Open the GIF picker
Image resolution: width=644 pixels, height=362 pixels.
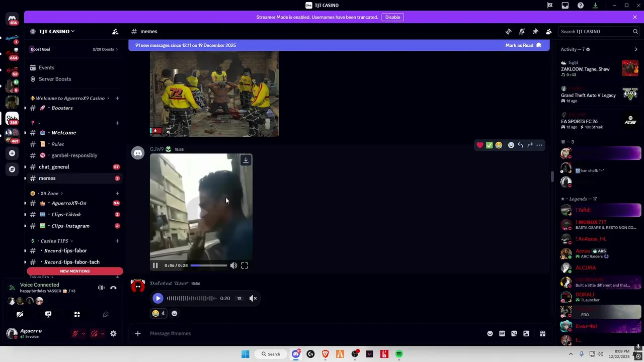(x=502, y=333)
